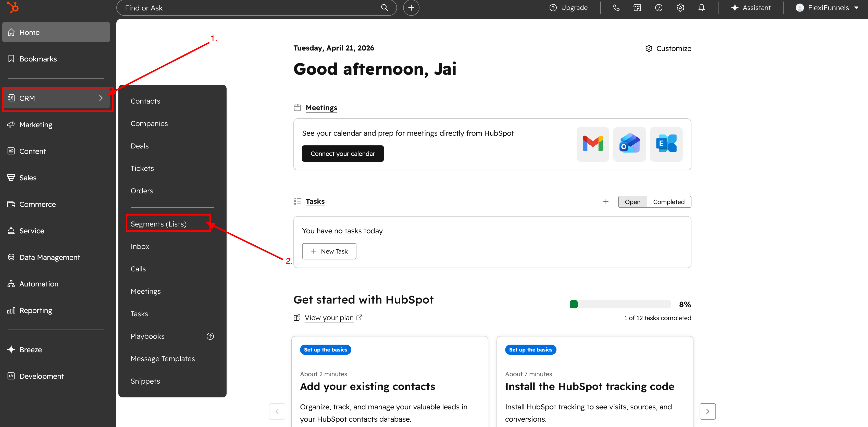Click the Connect your calendar button
Screen dimensions: 868x427
pos(342,154)
